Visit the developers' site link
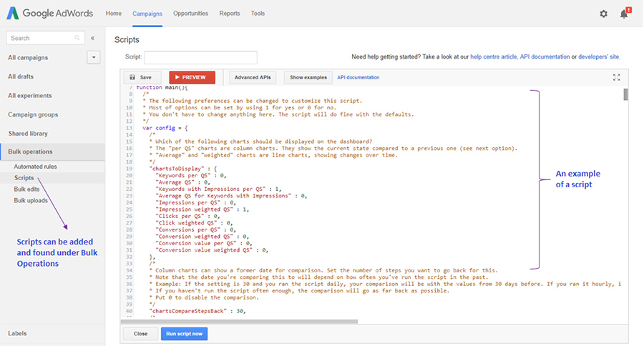The height and width of the screenshot is (346, 644). click(x=598, y=56)
